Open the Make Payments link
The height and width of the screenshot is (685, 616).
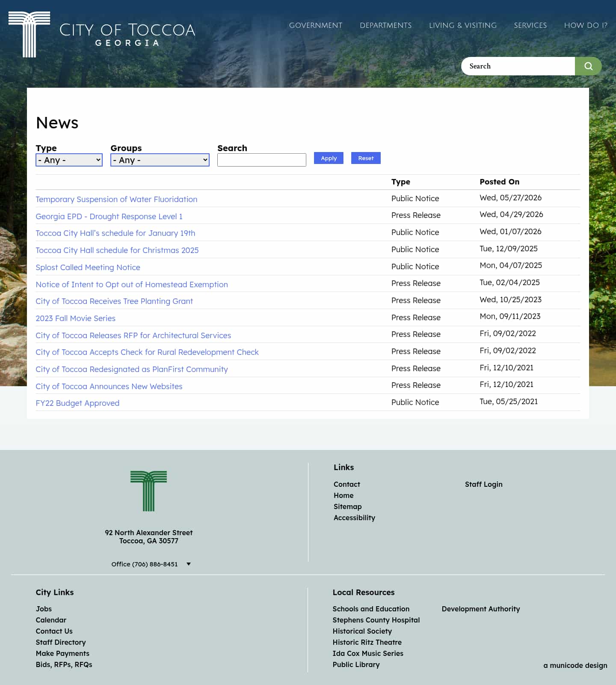point(62,653)
